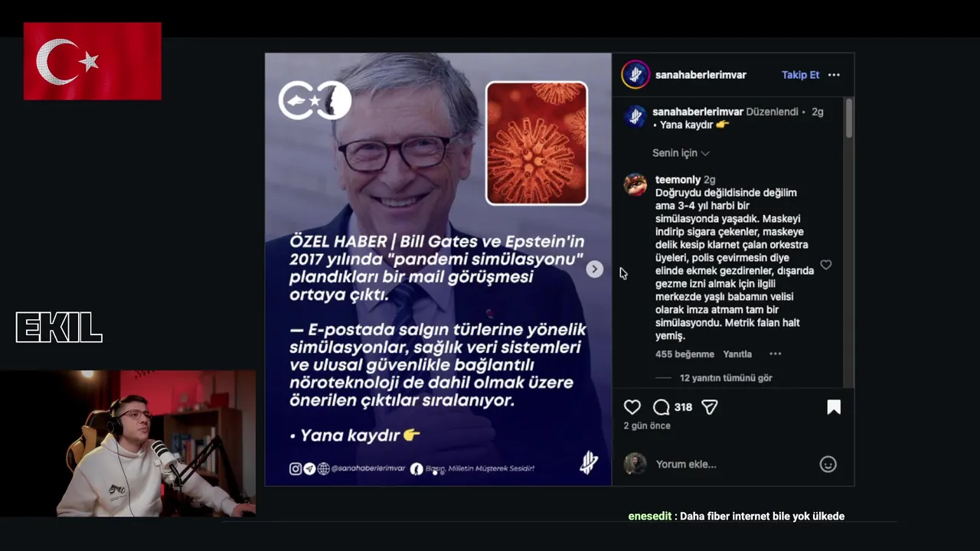Like the post with the heart icon
The width and height of the screenshot is (980, 551).
click(632, 407)
